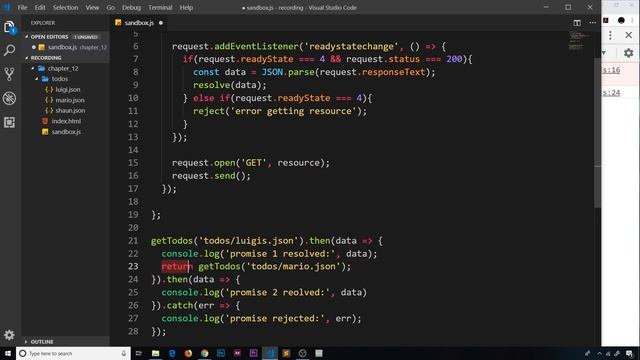Open the action center notification icon

point(629,353)
